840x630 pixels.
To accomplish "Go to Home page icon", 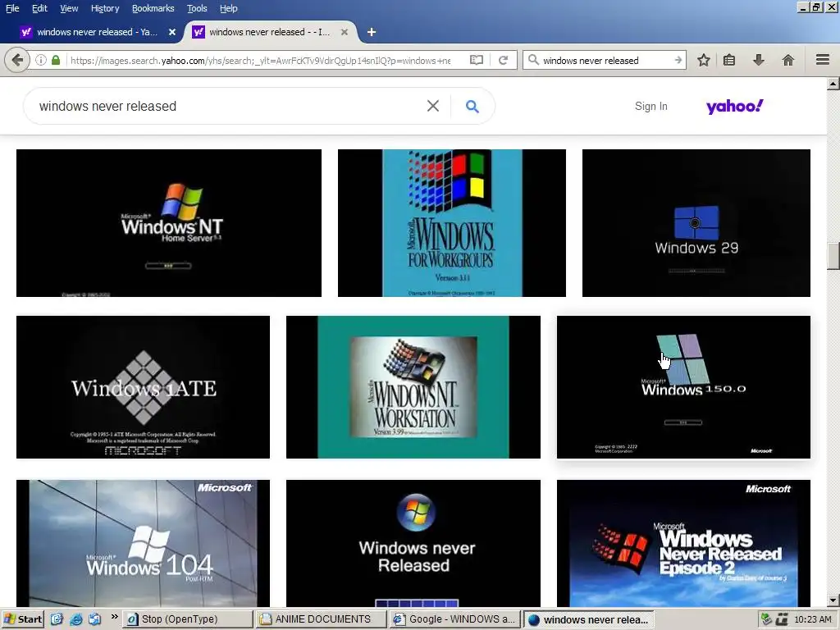I will click(x=788, y=60).
